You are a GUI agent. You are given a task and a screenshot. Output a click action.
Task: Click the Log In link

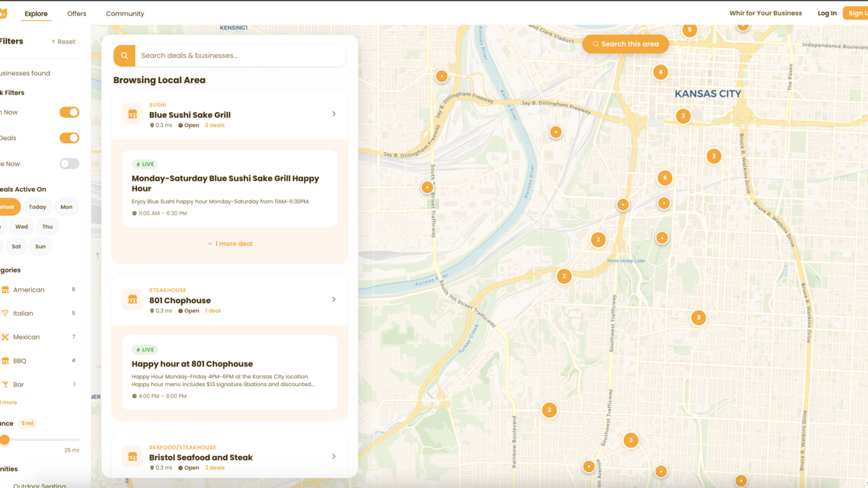tap(827, 13)
